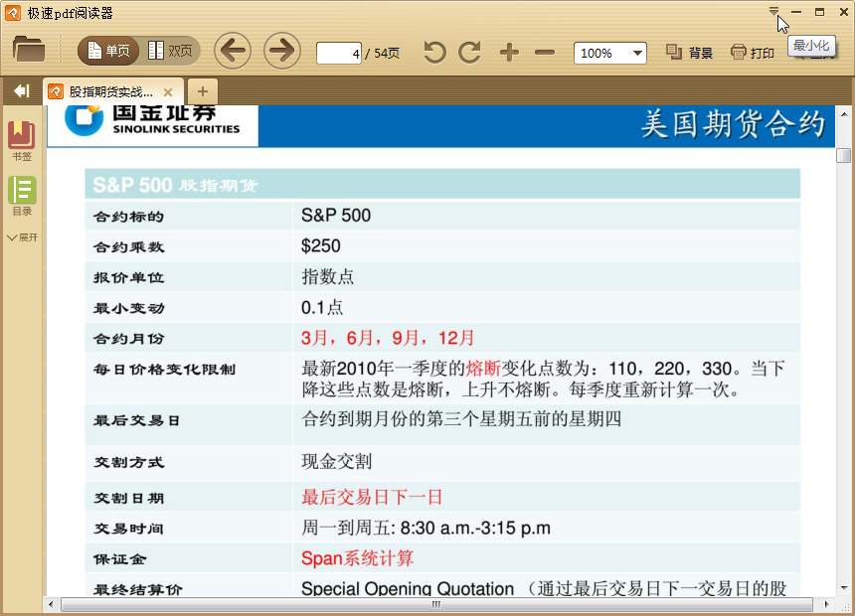Click the red Span系统计算 text
This screenshot has height=616, width=855.
357,558
